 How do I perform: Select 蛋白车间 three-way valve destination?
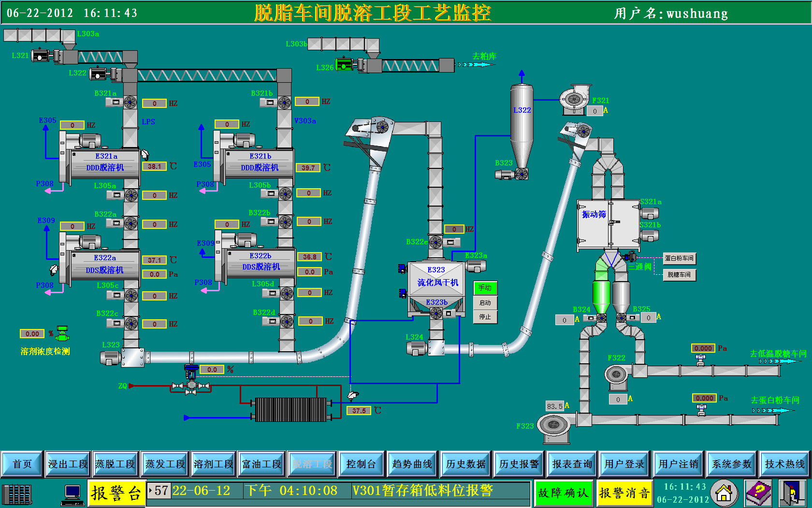pos(679,258)
